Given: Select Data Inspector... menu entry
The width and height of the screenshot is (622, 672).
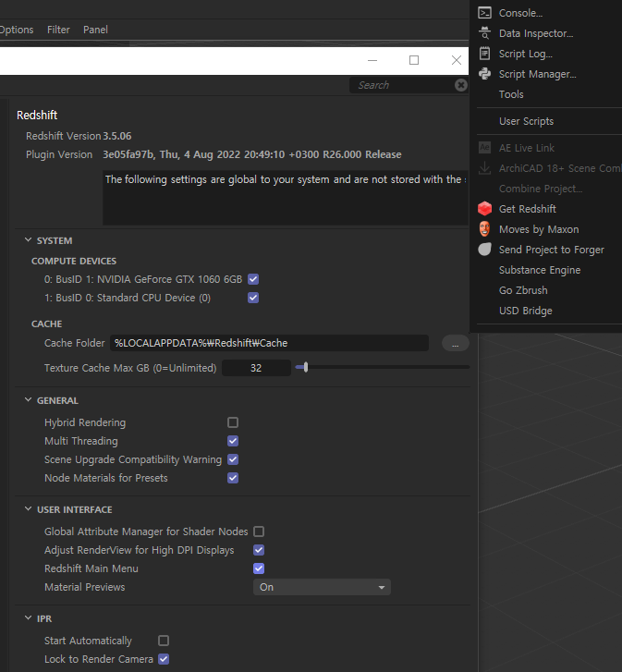Looking at the screenshot, I should (x=536, y=33).
